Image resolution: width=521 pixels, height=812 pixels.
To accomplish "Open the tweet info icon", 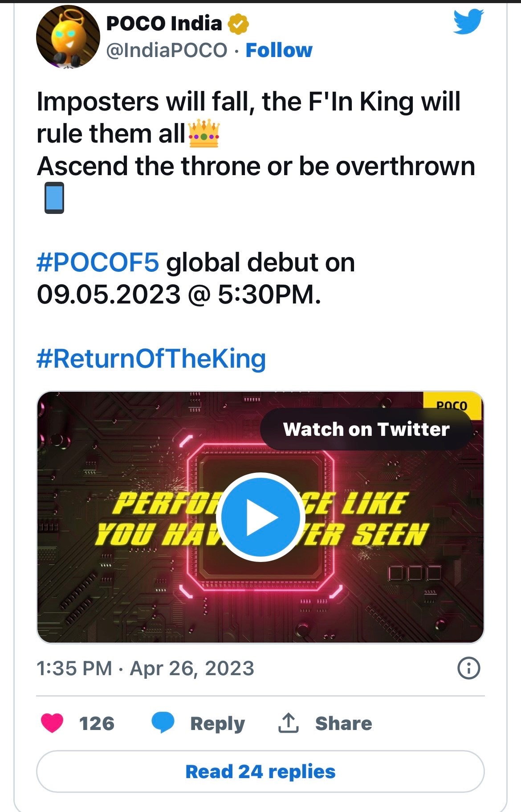I will [468, 668].
